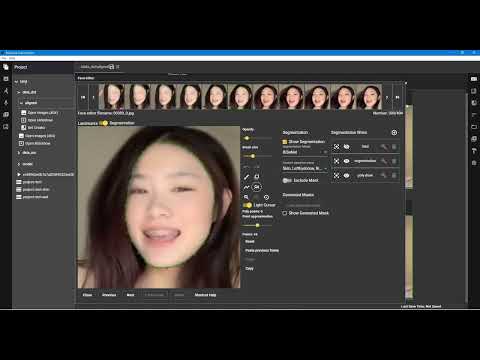The image size is (480, 360).
Task: Open the Project files sidebar icon
Action: click(x=6, y=67)
